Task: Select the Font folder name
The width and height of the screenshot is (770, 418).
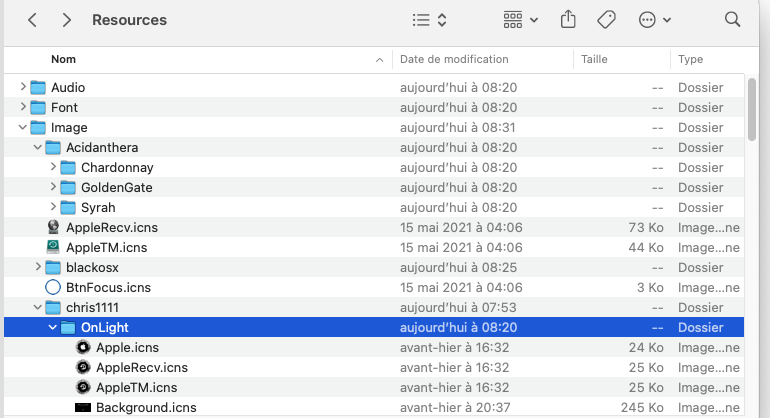Action: click(x=64, y=108)
